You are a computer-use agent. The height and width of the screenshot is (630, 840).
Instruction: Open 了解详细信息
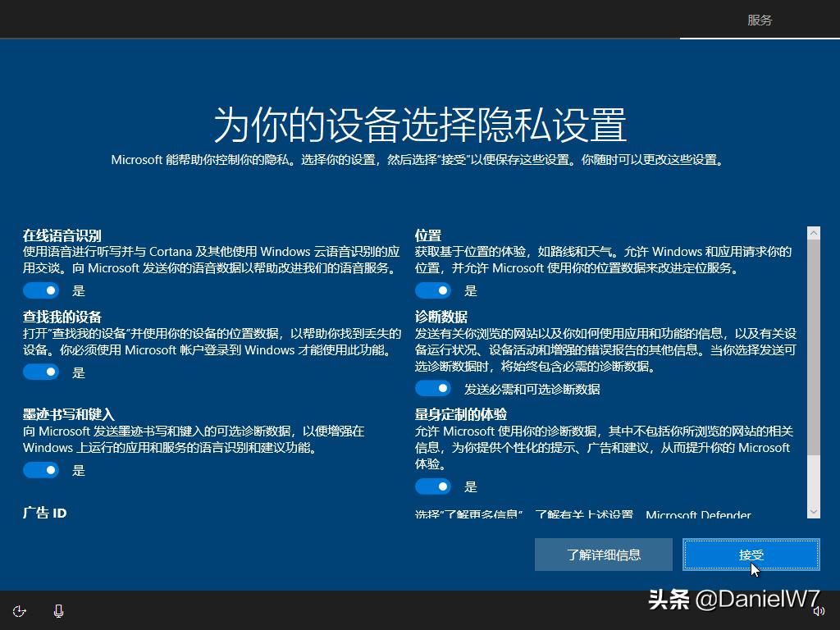pyautogui.click(x=603, y=555)
